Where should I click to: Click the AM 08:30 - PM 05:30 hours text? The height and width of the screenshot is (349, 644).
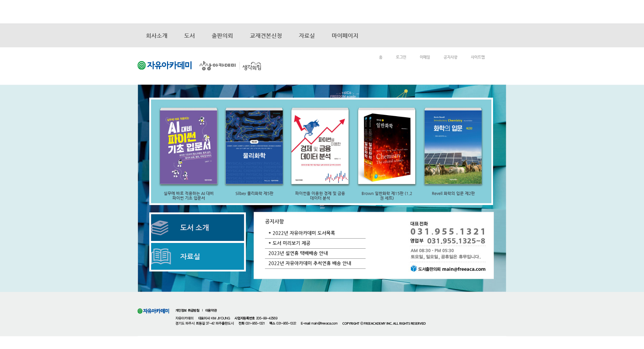click(432, 250)
